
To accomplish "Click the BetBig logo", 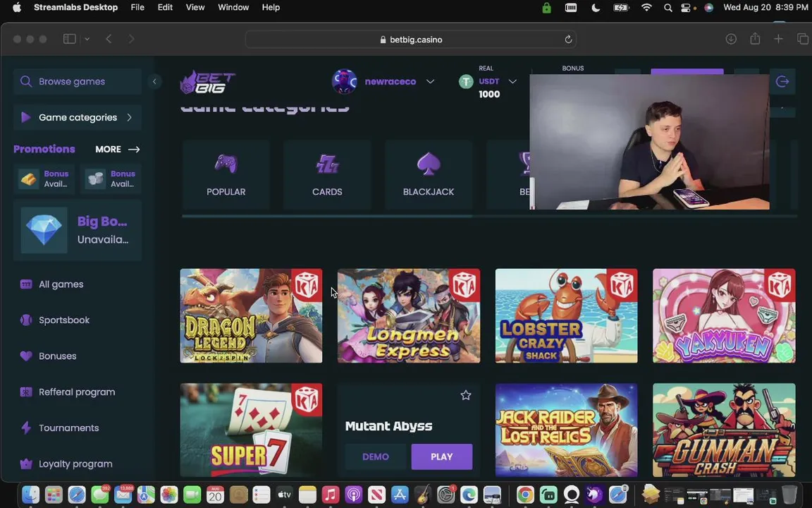I will click(208, 82).
